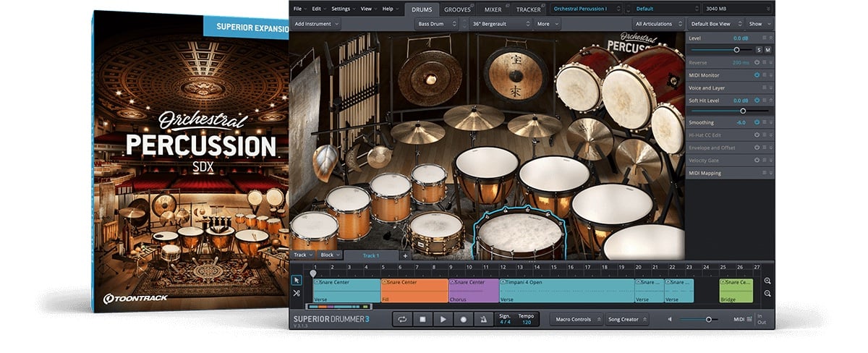Switch to the Mixer tab
868x353 pixels.
[493, 9]
